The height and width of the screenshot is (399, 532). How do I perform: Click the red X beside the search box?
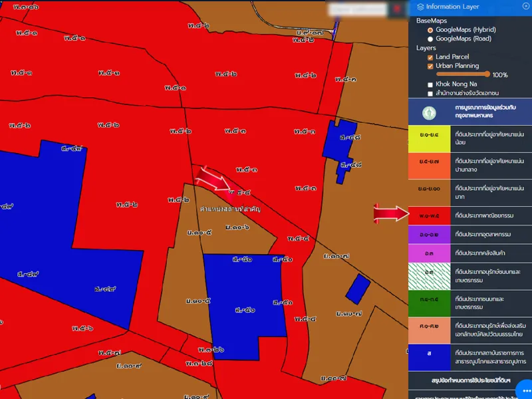point(397,9)
